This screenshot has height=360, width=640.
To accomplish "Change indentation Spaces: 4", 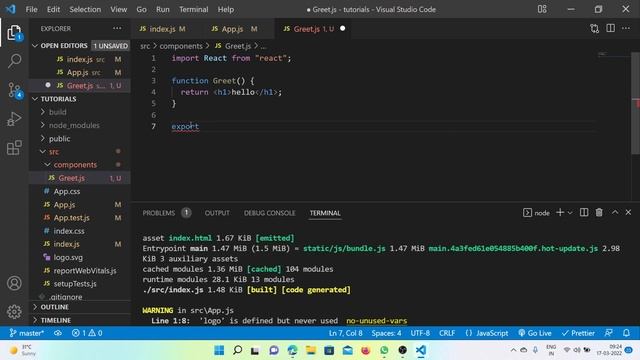I will 386,333.
